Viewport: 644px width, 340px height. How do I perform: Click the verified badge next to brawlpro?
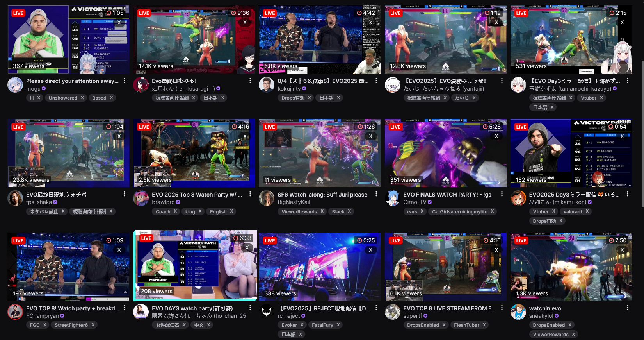click(178, 202)
